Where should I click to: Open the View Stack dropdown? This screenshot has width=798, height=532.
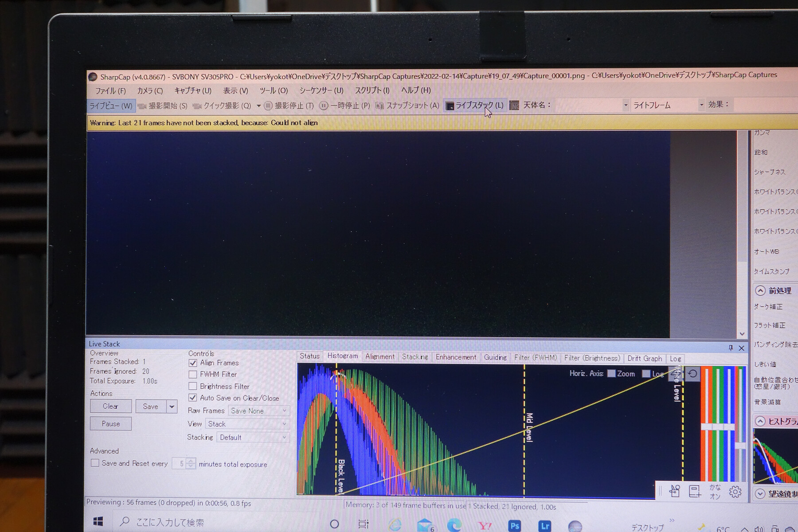pyautogui.click(x=247, y=424)
